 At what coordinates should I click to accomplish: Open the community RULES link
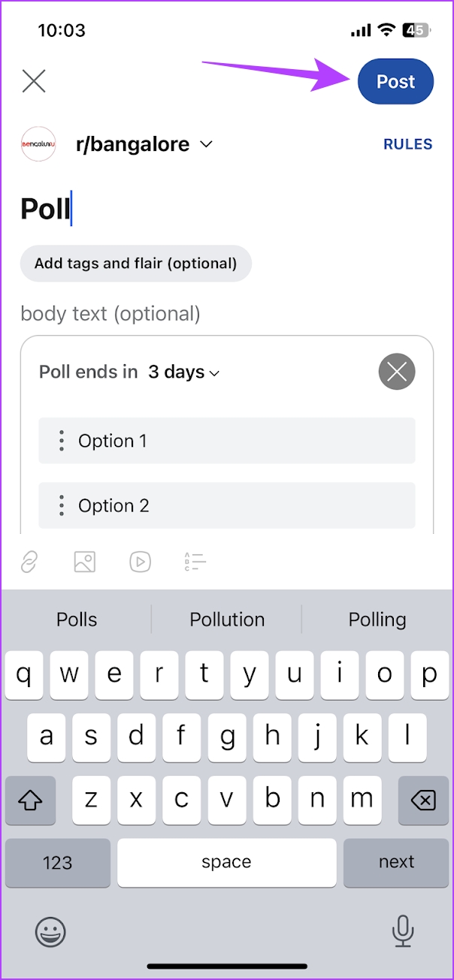coord(408,144)
